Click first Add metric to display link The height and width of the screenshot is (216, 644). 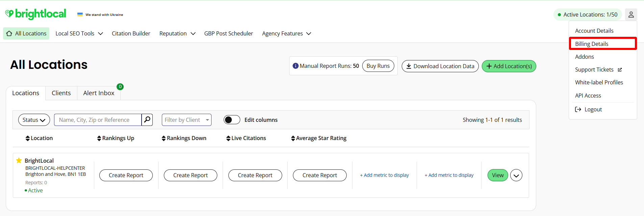pos(385,175)
